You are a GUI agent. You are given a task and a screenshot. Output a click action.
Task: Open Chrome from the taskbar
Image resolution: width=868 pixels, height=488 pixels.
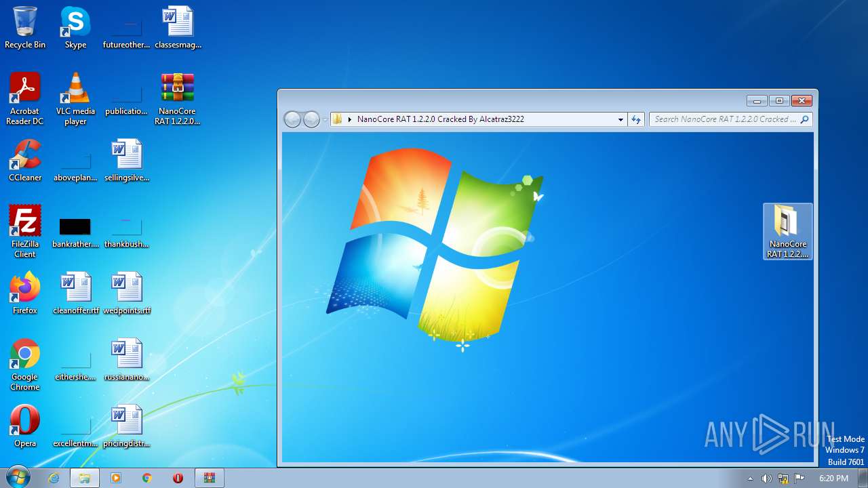(147, 478)
